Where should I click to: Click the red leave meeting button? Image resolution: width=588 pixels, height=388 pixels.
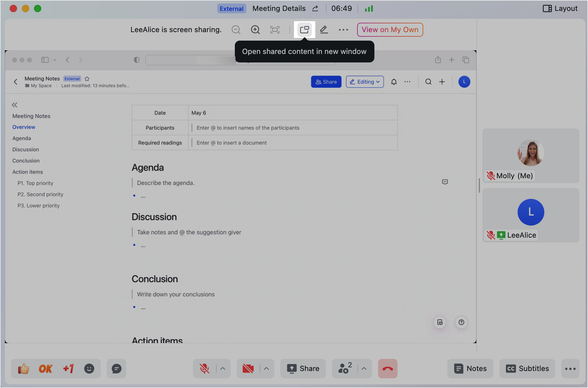tap(387, 369)
